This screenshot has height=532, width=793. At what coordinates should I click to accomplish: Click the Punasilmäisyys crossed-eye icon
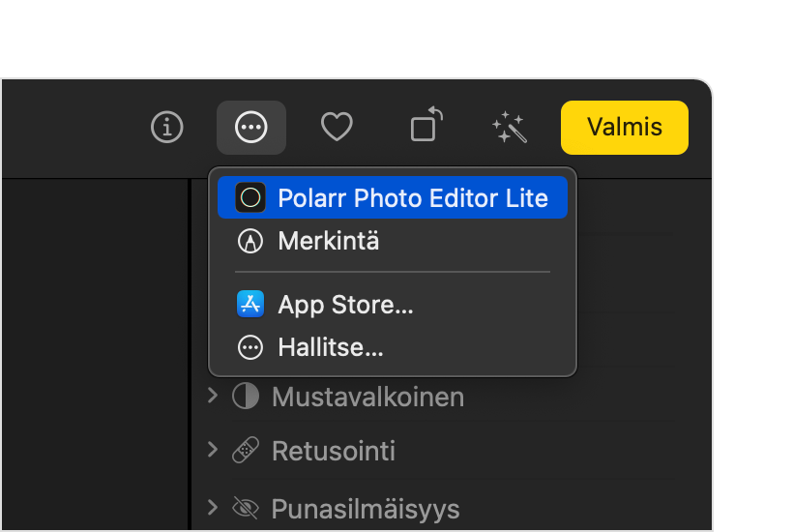pyautogui.click(x=246, y=508)
